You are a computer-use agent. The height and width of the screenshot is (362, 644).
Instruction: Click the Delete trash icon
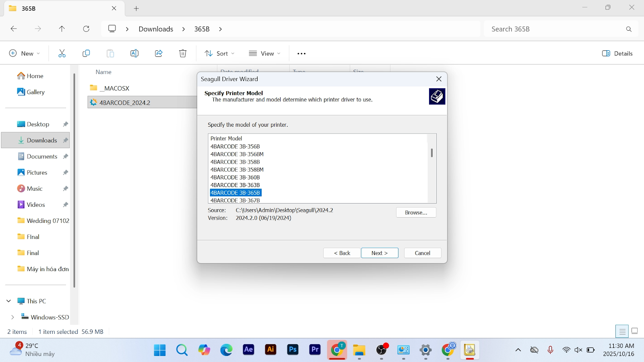point(183,53)
